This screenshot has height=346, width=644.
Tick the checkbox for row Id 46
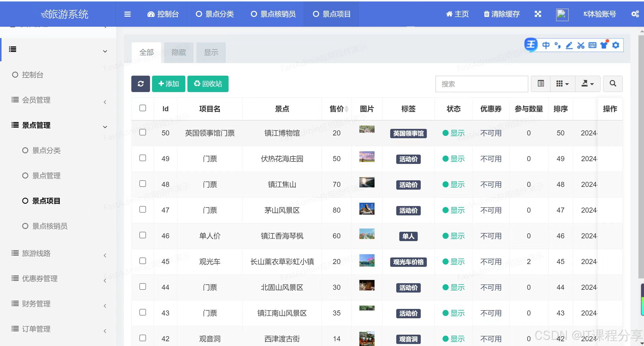143,235
